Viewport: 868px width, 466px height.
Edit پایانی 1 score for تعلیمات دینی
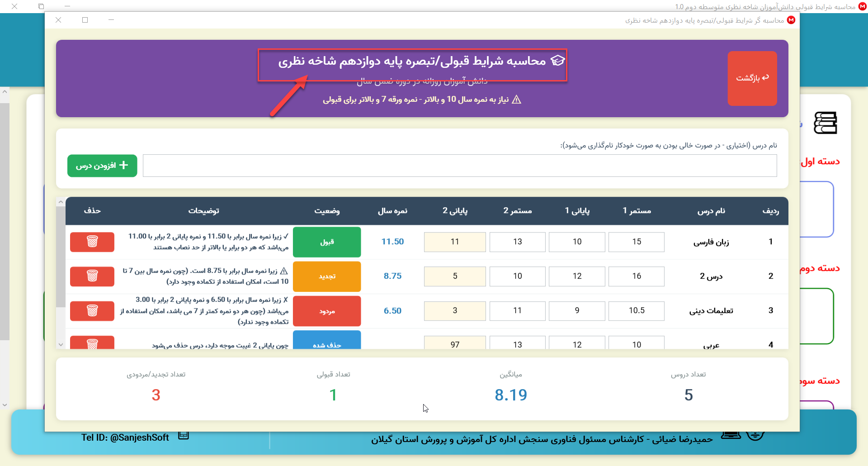click(x=577, y=310)
